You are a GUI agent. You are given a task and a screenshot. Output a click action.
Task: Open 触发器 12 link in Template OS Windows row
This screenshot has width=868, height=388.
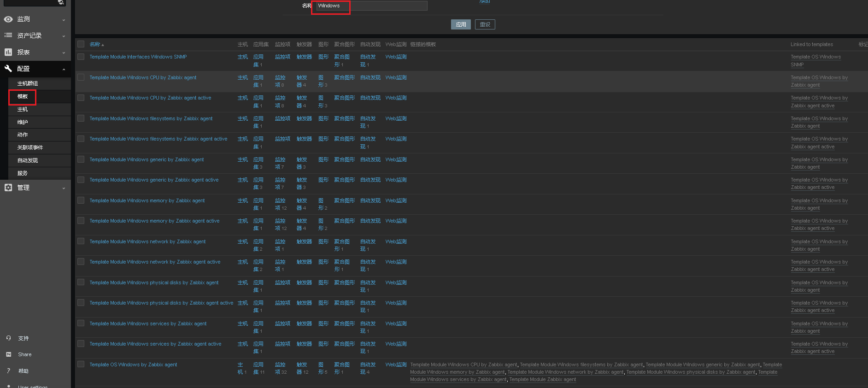(x=302, y=368)
